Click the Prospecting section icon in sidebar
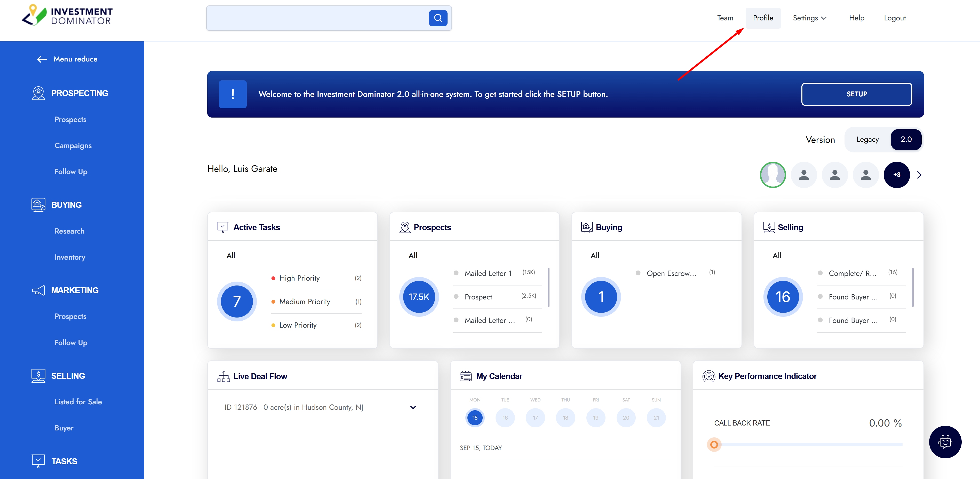Viewport: 980px width, 479px height. (x=38, y=93)
